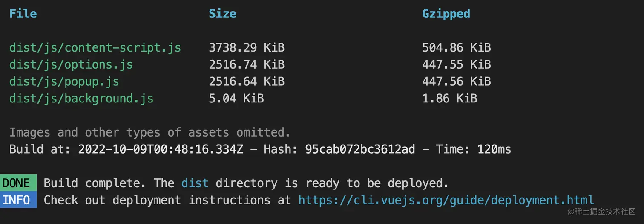
Task: Click the cli.vuejs.org deployment link
Action: click(446, 200)
